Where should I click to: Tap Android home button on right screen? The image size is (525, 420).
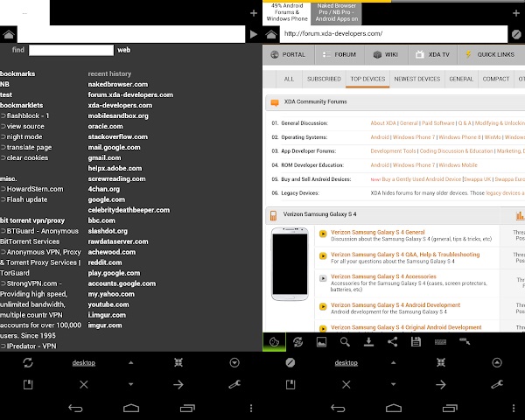394,408
